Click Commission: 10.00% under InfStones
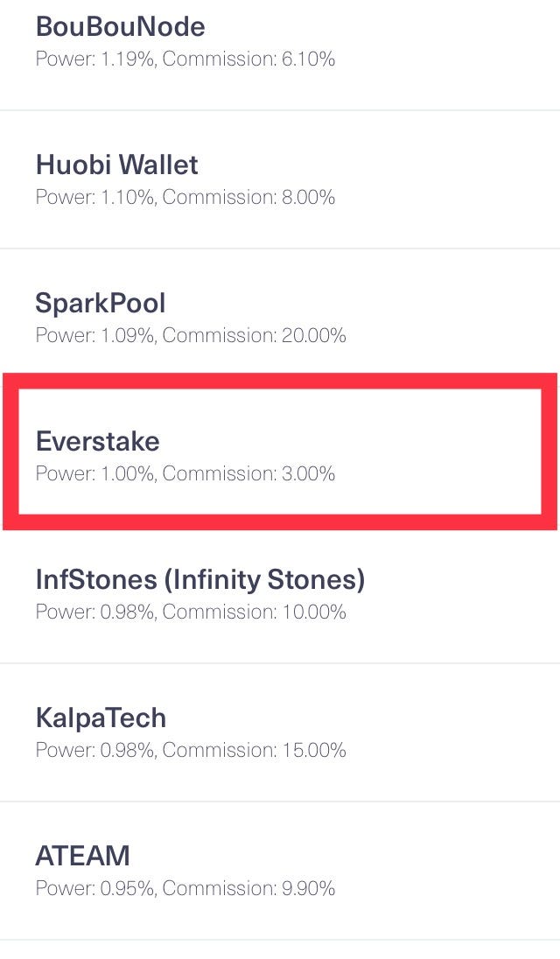Image resolution: width=560 pixels, height=959 pixels. pos(255,612)
